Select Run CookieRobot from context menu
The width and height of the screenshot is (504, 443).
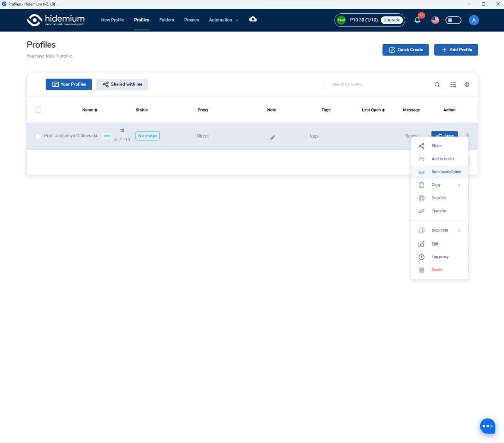[x=446, y=172]
